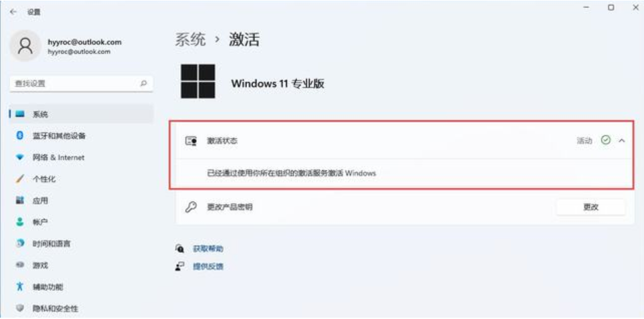Image resolution: width=644 pixels, height=319 pixels.
Task: Collapse the 激活状态 section chevron
Action: pyautogui.click(x=622, y=141)
